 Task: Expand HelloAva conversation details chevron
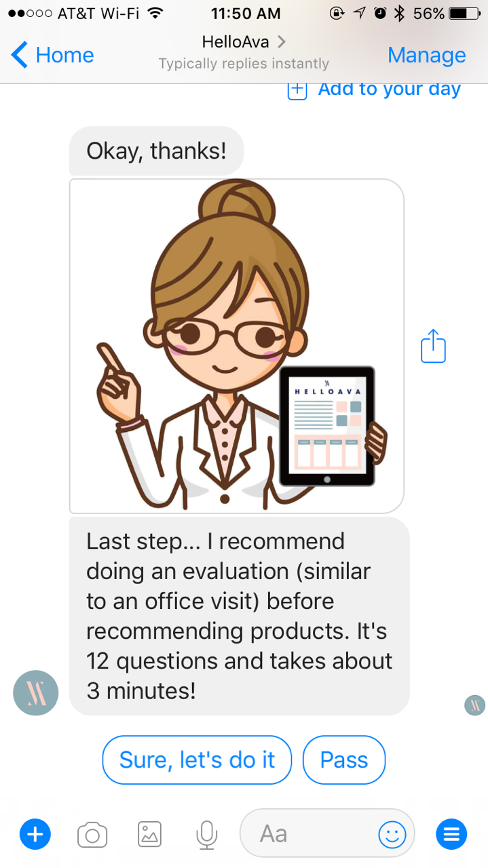click(x=281, y=42)
